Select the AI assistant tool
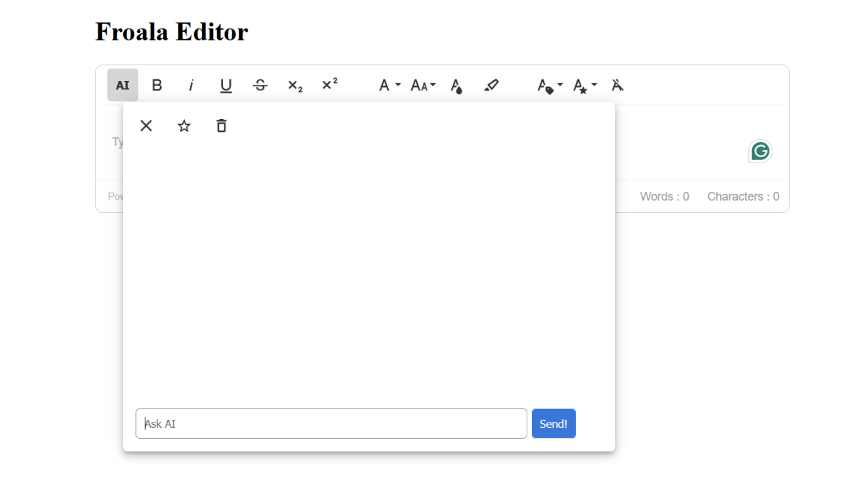The image size is (868, 480). 123,84
